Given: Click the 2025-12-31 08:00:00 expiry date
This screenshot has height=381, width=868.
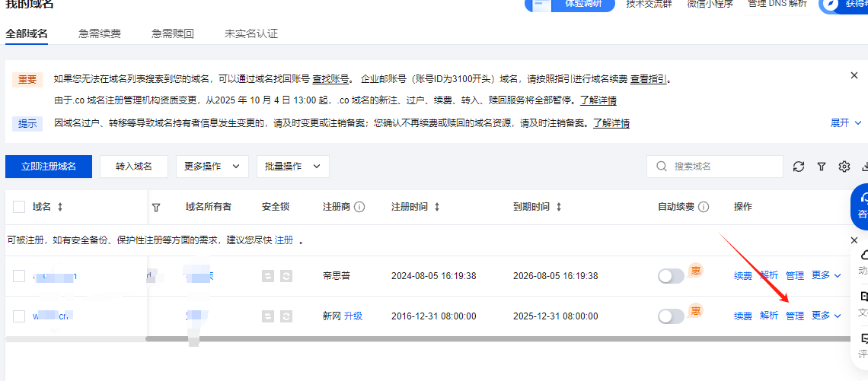Looking at the screenshot, I should pos(556,316).
